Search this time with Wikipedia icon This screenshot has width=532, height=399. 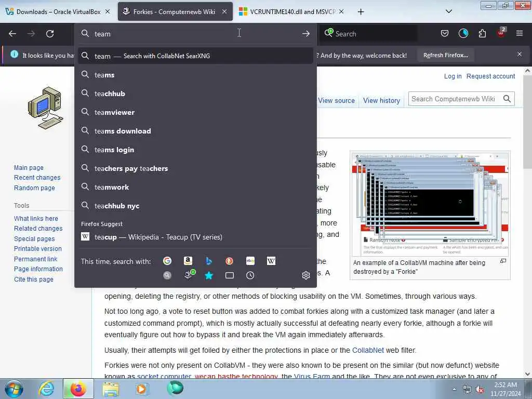(271, 261)
